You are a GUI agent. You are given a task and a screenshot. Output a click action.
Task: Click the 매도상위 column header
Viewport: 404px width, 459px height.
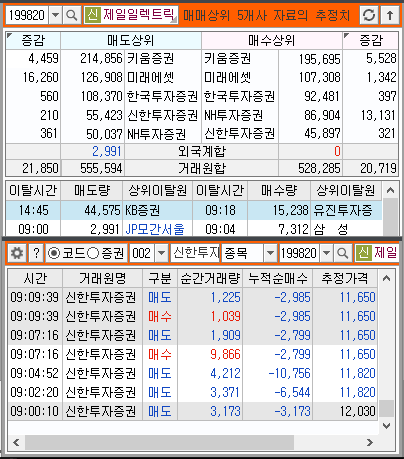coord(131,41)
